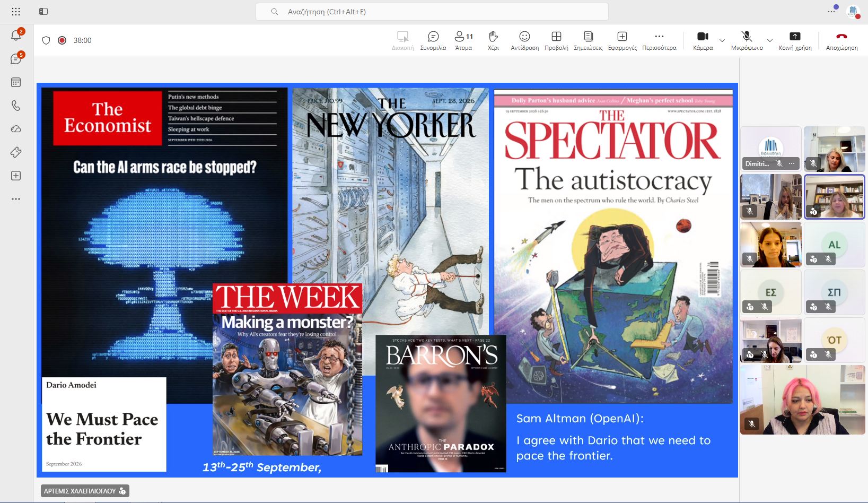This screenshot has height=503, width=868.
Task: Click the muted mic icon on ΕΣ tile
Action: (765, 307)
